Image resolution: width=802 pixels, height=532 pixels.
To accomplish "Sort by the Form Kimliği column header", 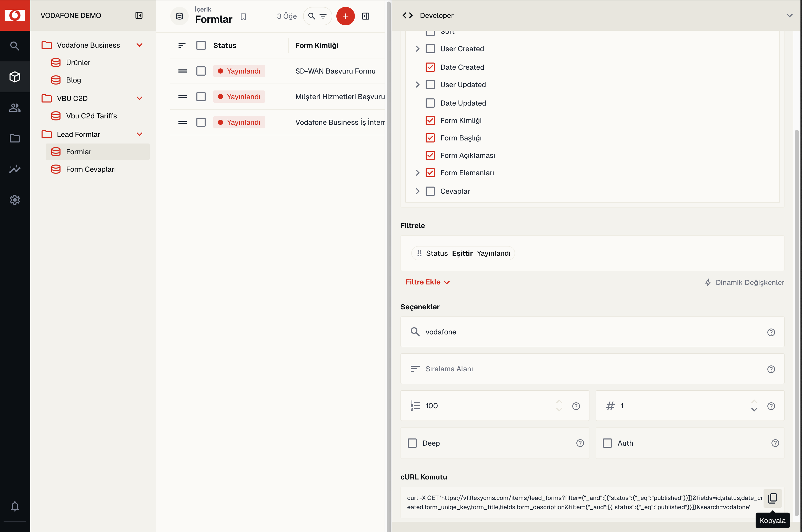I will (x=317, y=45).
